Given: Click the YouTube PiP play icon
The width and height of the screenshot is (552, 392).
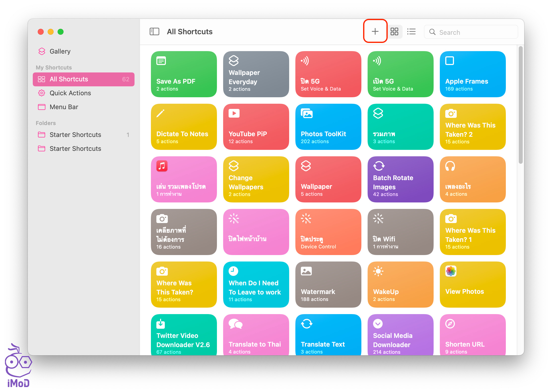Looking at the screenshot, I should click(234, 113).
